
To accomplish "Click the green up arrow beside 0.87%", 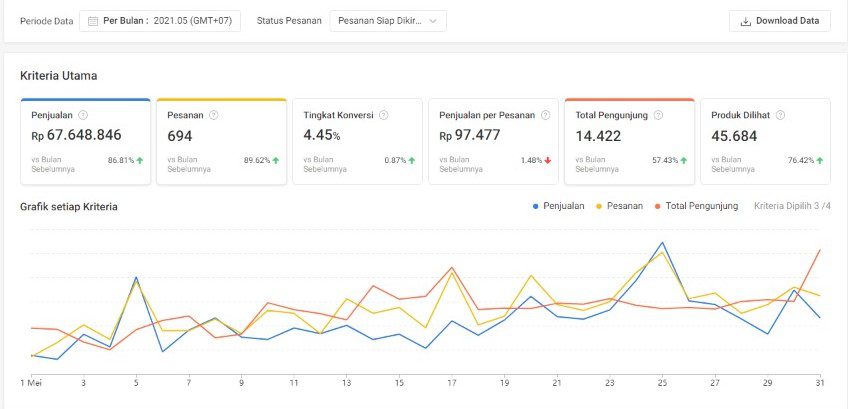I will (x=412, y=160).
